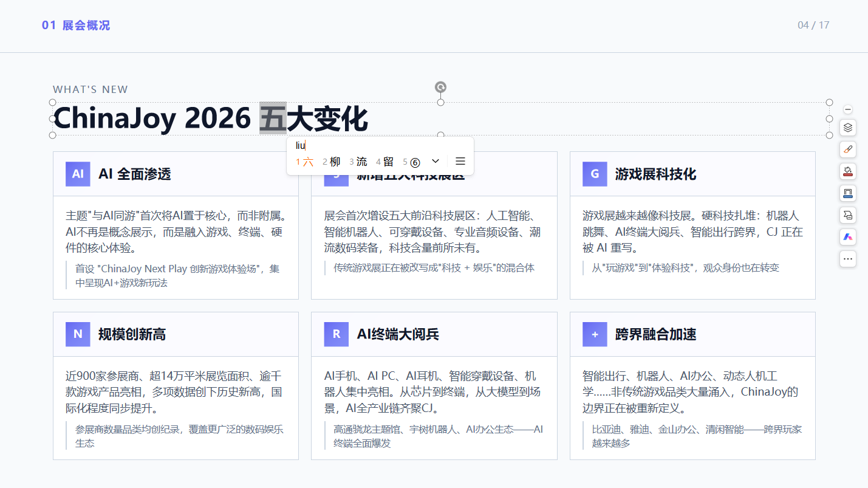Choose candidate 1 六 in the IME popup
This screenshot has height=488, width=868.
305,162
